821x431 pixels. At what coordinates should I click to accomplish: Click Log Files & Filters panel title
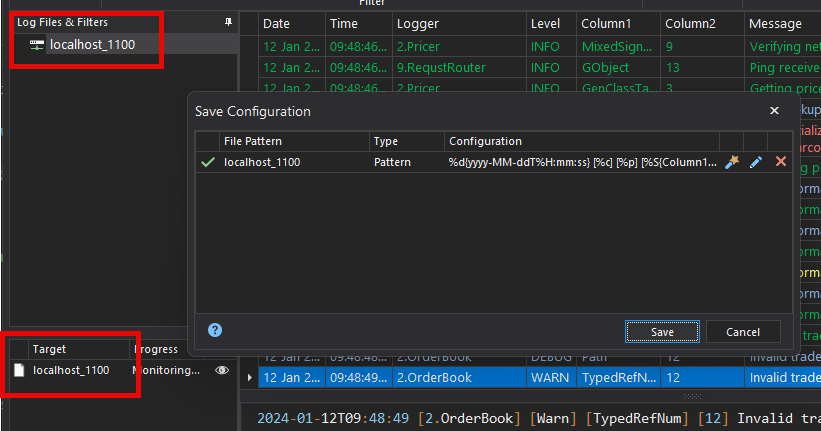62,22
